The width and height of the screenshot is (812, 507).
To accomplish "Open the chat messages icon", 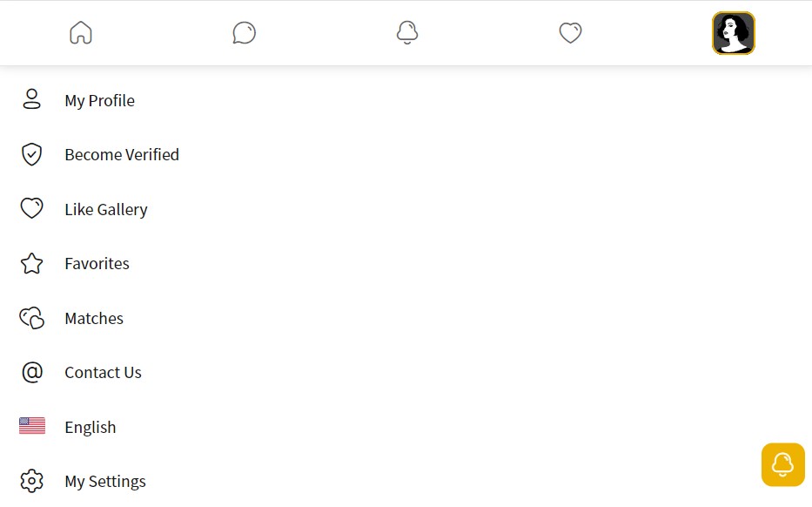I will [244, 33].
